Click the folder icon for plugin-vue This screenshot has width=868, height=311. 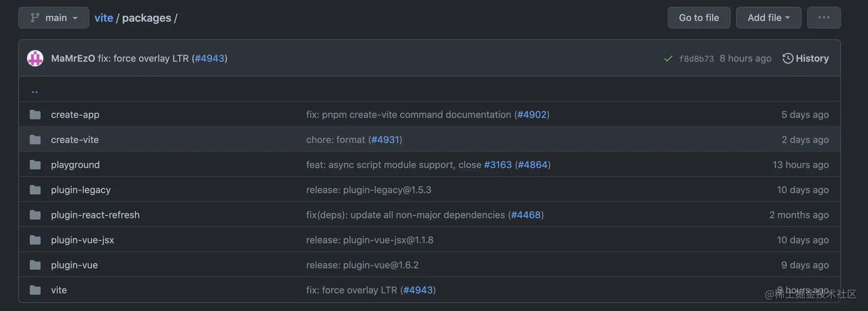tap(35, 265)
